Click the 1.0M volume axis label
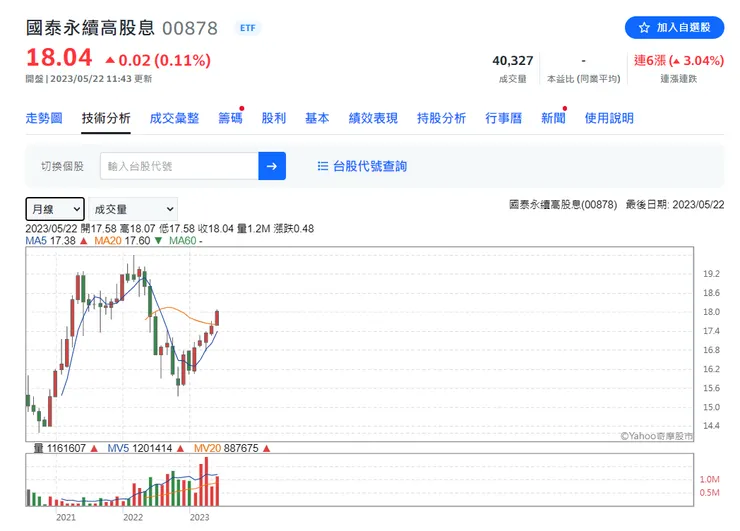 709,480
